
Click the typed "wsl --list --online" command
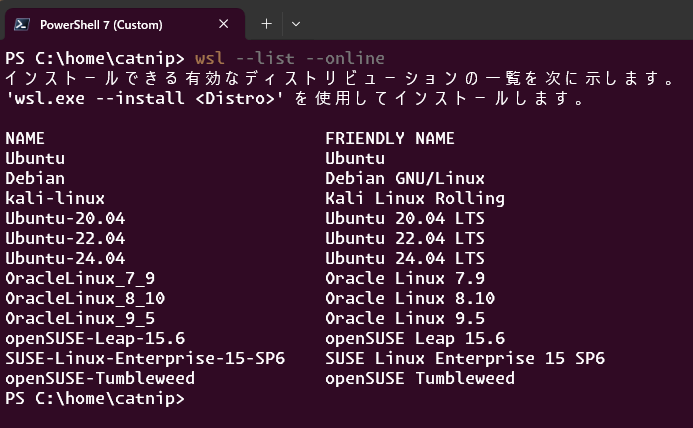(x=289, y=58)
